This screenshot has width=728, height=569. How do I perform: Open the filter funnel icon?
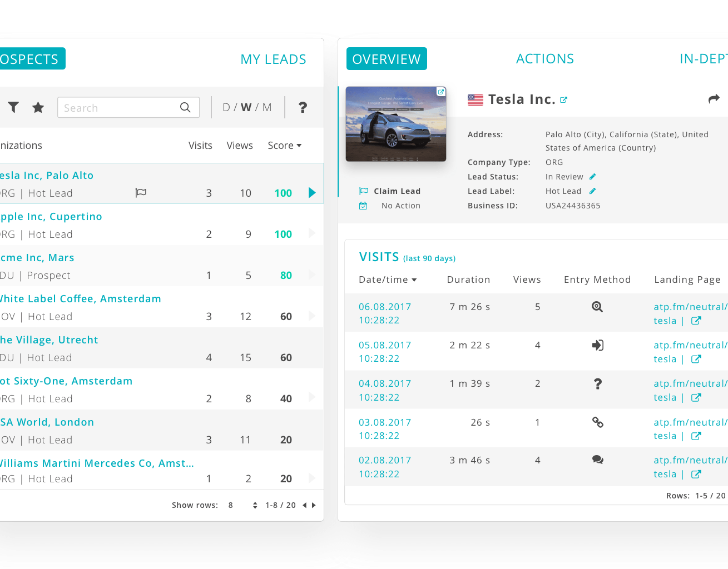(x=13, y=107)
